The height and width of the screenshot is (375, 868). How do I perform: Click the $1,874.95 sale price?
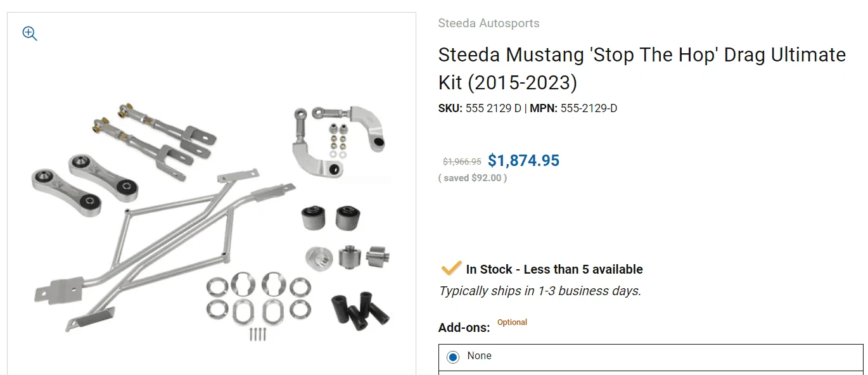click(x=523, y=160)
